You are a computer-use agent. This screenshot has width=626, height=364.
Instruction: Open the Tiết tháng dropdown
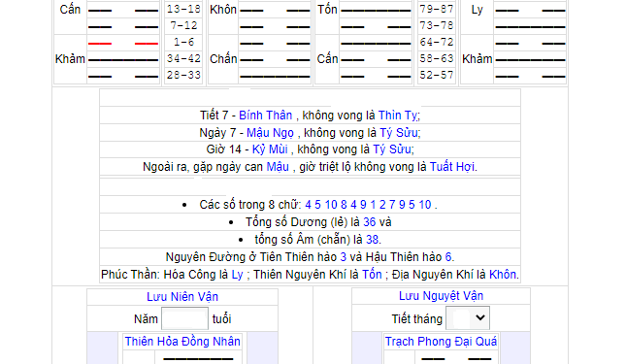[468, 317]
